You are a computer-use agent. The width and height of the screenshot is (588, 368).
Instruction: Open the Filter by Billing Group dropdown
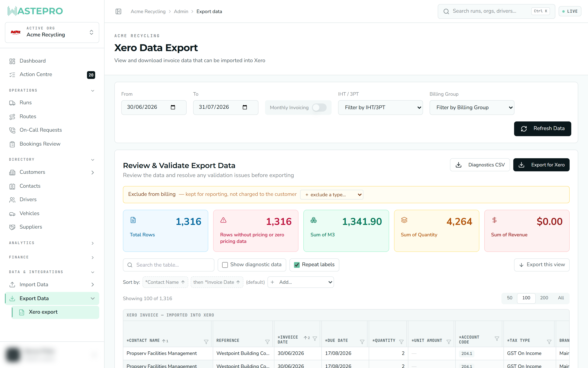click(x=472, y=108)
